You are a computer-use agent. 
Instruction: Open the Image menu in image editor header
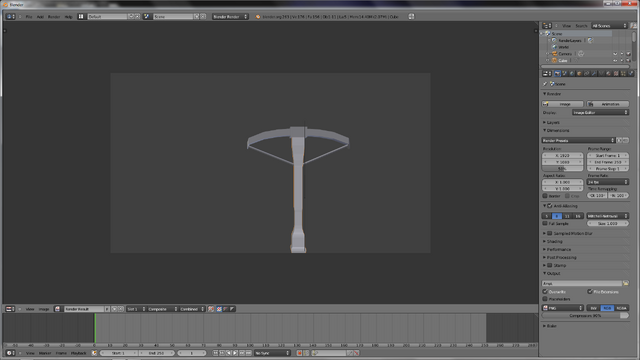tap(44, 309)
